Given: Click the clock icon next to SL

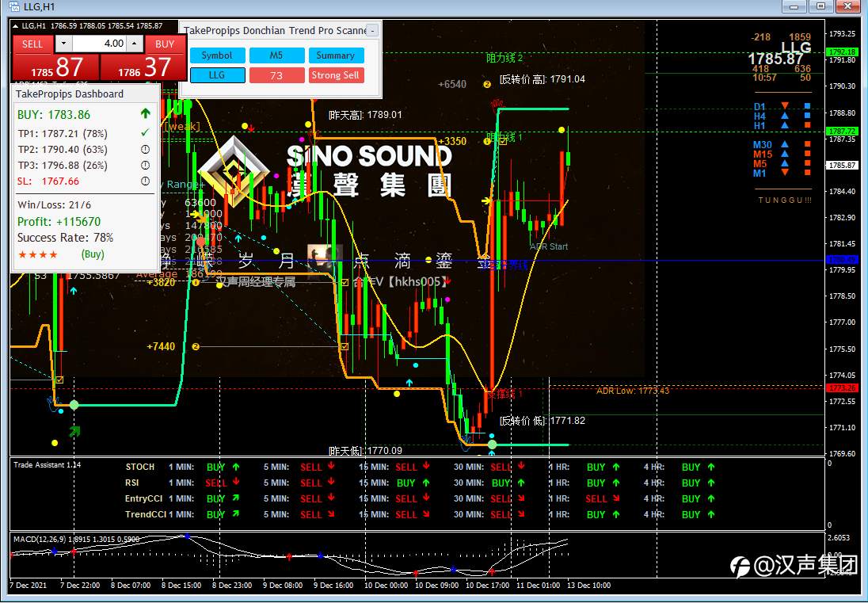Looking at the screenshot, I should click(x=145, y=181).
